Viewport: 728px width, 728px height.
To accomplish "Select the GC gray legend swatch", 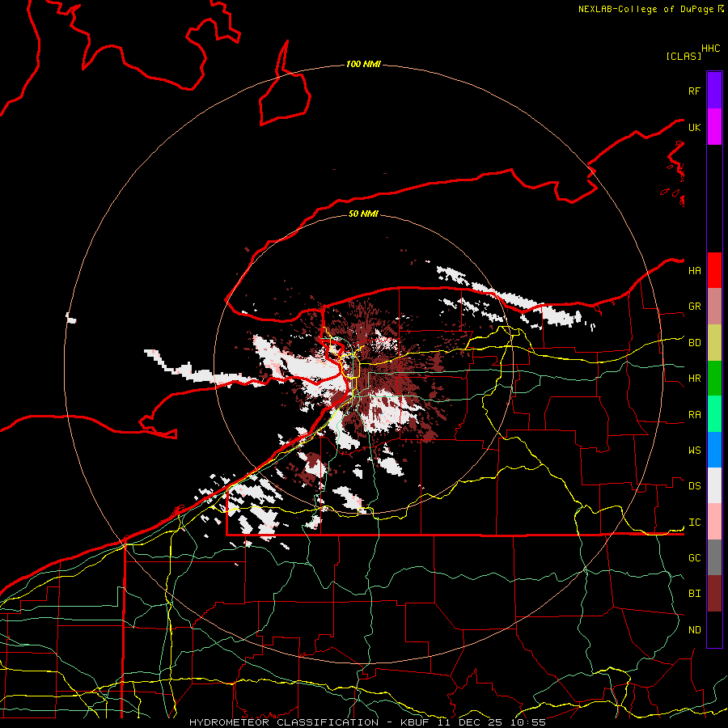I will click(x=714, y=557).
